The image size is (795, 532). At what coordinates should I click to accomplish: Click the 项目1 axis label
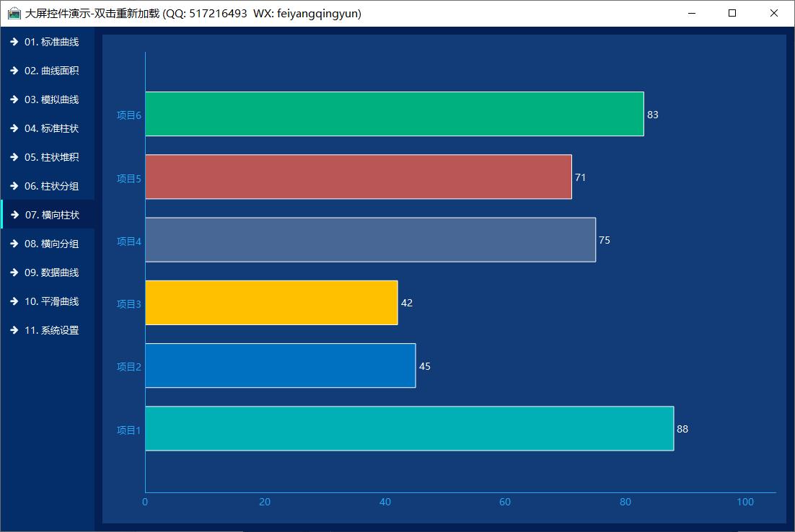[128, 430]
